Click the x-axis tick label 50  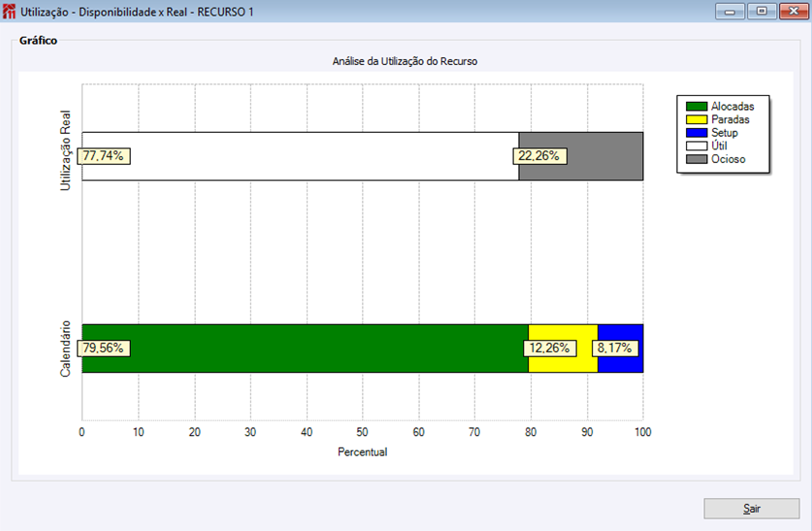tap(362, 432)
